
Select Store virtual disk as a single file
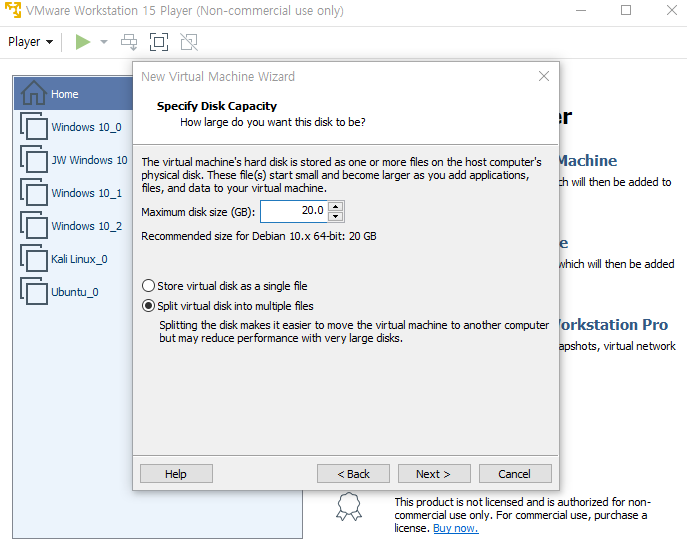point(225,286)
